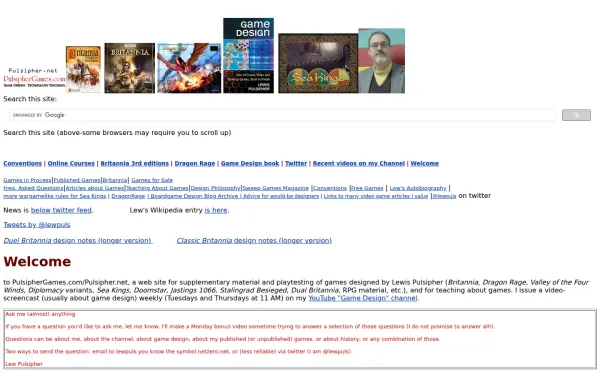Screen dimensions: 600x375
Task: Select the bold Twitter nav link
Action: [296, 163]
